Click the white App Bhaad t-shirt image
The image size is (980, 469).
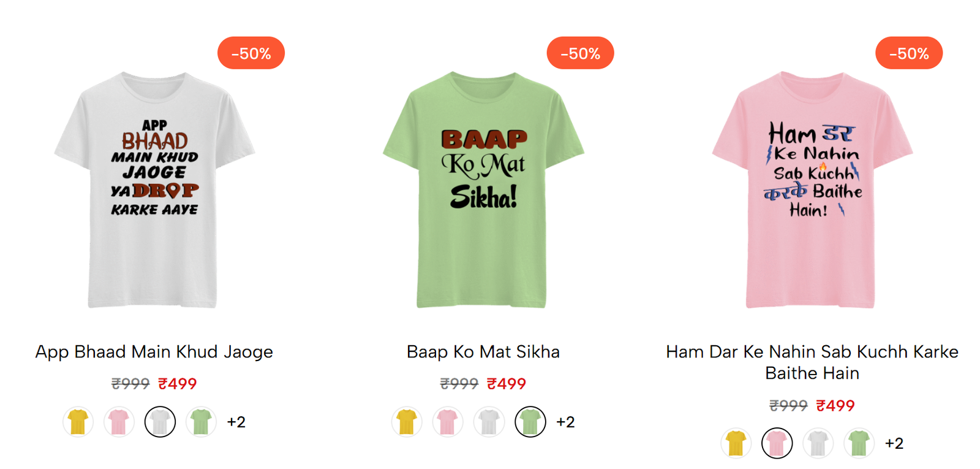click(154, 190)
